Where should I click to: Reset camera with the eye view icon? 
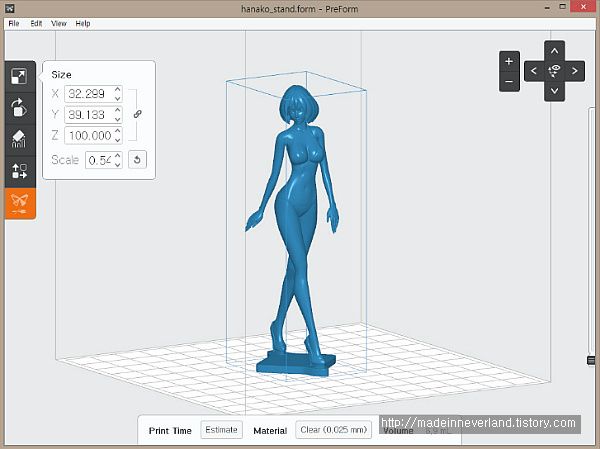coord(554,70)
